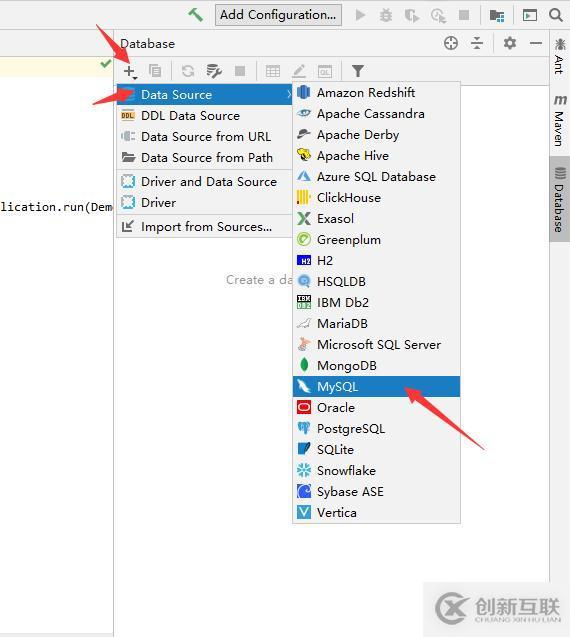Click the Collapse All icon in Database panel
Image resolution: width=570 pixels, height=637 pixels.
tap(477, 43)
